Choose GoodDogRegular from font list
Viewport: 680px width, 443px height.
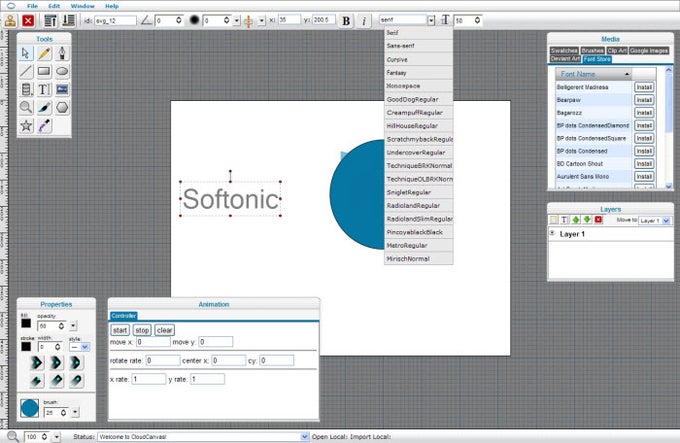(x=418, y=99)
